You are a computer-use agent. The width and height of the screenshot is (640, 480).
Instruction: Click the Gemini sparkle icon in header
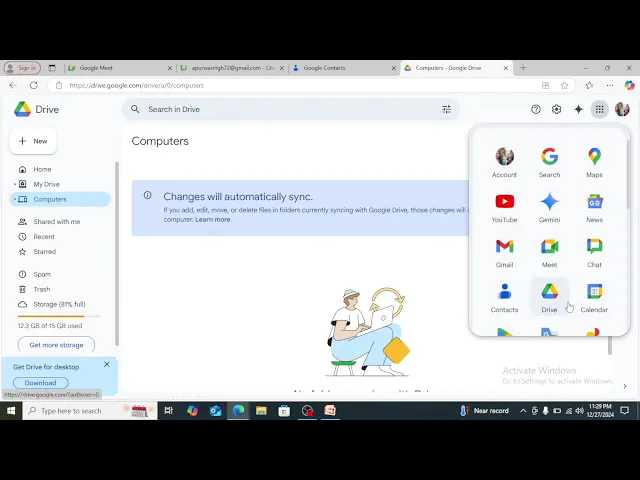[578, 109]
